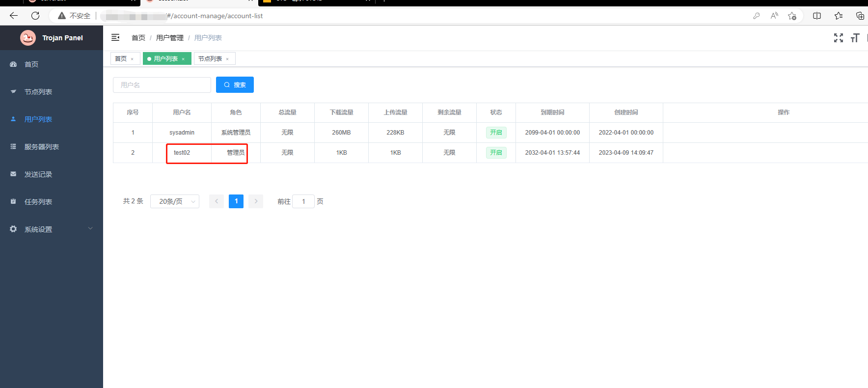Expand the 系统设置 sidebar menu
This screenshot has height=388, width=868.
[x=52, y=229]
